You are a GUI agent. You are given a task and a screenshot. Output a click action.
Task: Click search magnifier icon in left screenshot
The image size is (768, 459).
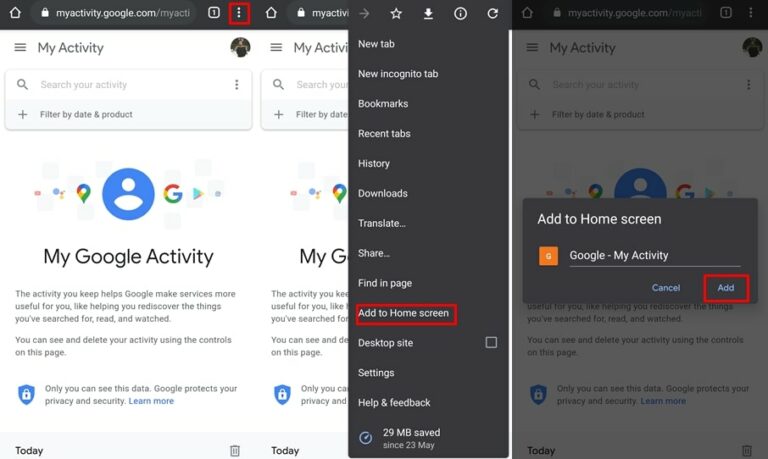[x=23, y=84]
